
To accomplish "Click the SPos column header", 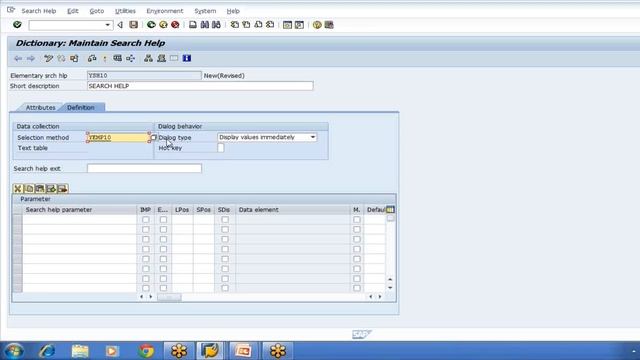I will point(203,209).
